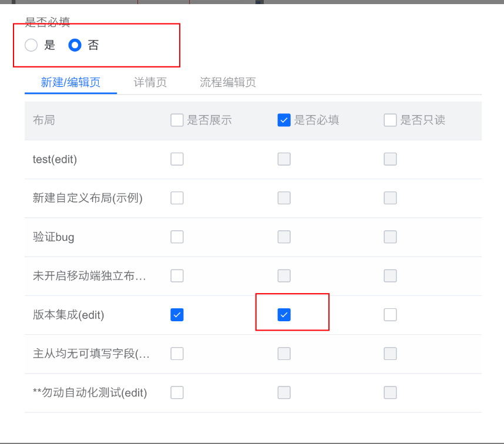Check the 是否只读 header checkbox
This screenshot has height=444, width=504.
pyautogui.click(x=390, y=120)
